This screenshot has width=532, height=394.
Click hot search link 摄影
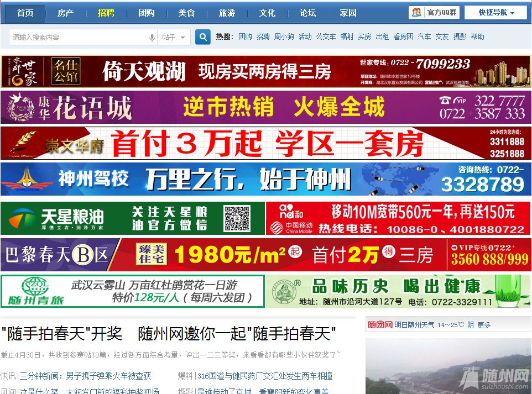(x=460, y=36)
